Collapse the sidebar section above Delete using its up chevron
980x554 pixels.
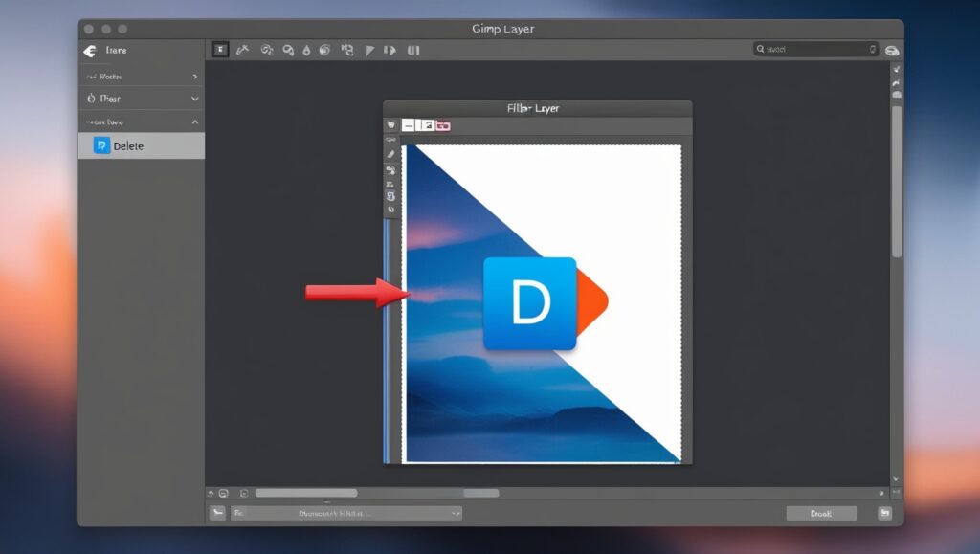pos(195,122)
